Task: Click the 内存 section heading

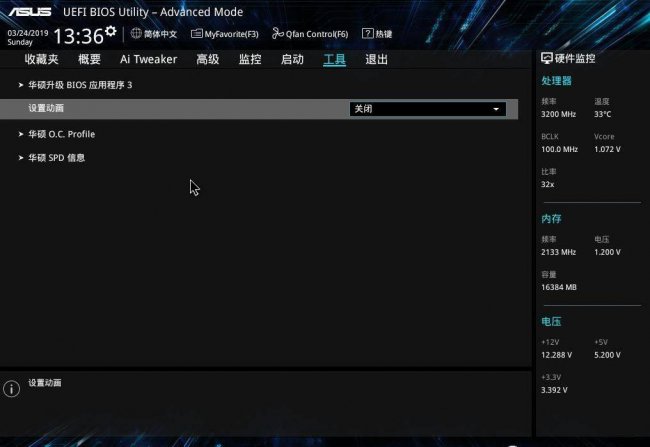Action: (x=551, y=219)
